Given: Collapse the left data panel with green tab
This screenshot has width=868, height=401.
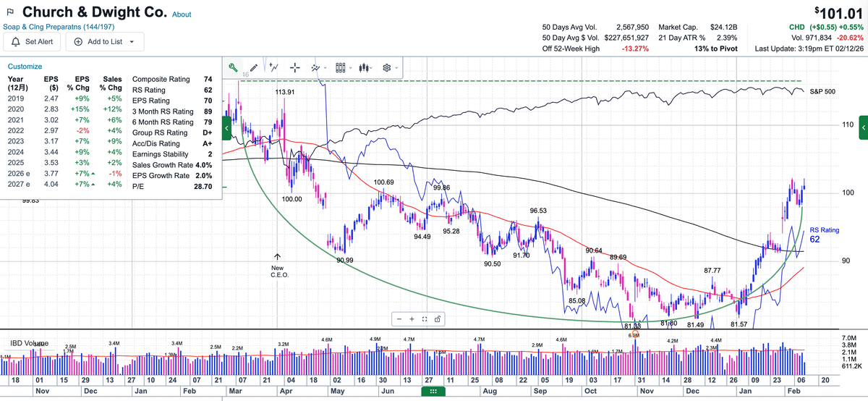Looking at the screenshot, I should coord(226,127).
